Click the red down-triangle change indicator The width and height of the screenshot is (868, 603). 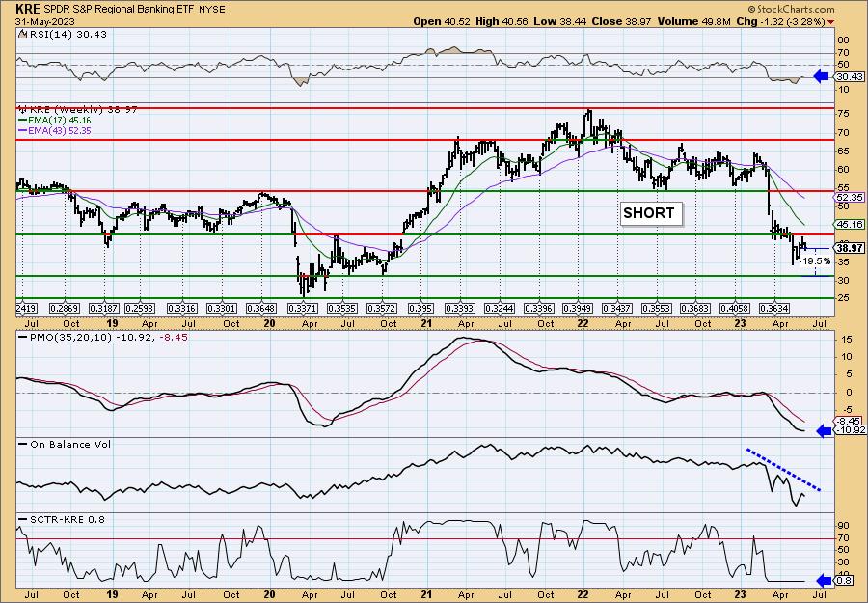point(831,22)
